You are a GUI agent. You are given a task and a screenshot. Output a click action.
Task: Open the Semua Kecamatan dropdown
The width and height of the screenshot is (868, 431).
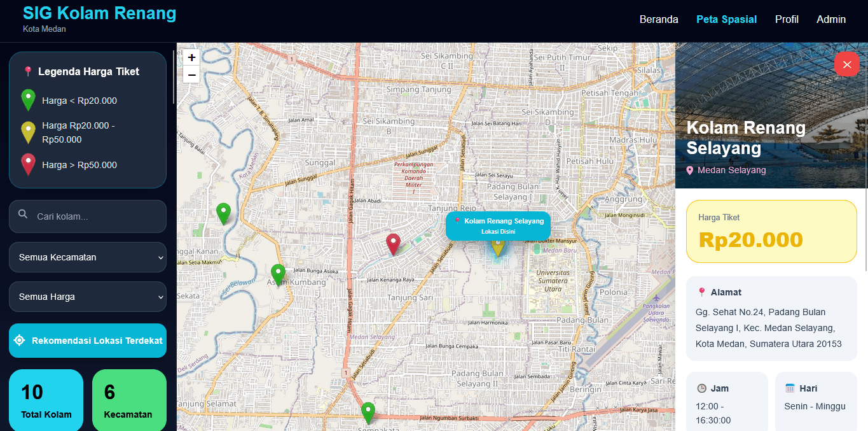(88, 257)
